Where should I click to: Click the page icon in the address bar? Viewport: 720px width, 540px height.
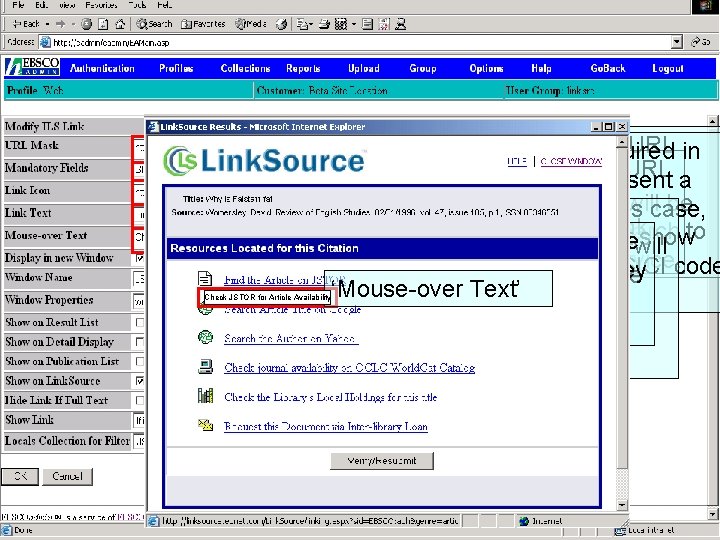pyautogui.click(x=45, y=43)
